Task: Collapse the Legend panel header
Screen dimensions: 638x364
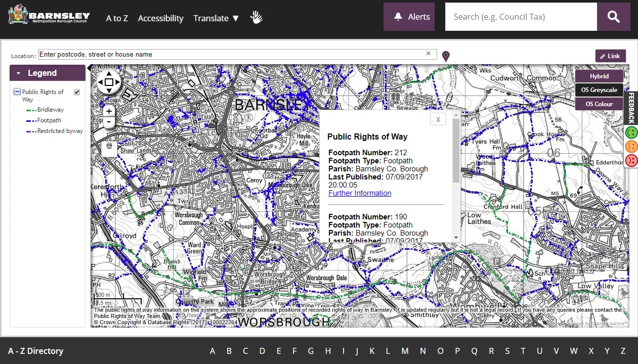Action: pos(48,73)
